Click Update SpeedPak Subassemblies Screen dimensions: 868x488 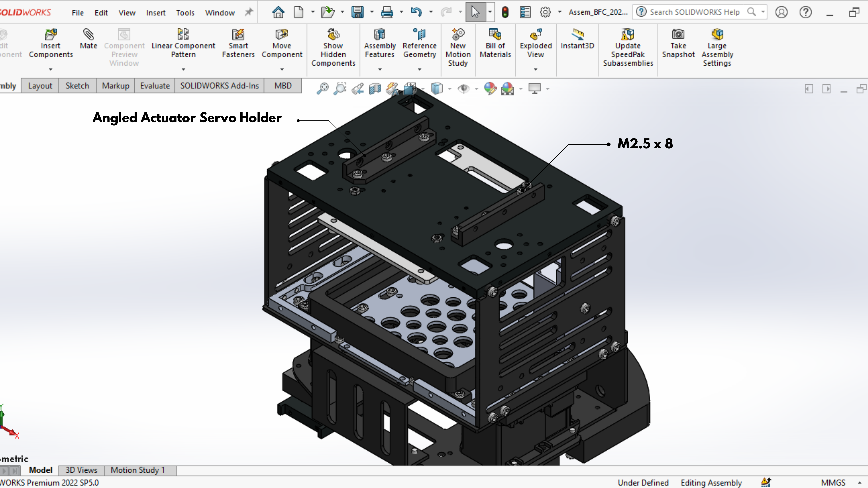[x=628, y=48]
